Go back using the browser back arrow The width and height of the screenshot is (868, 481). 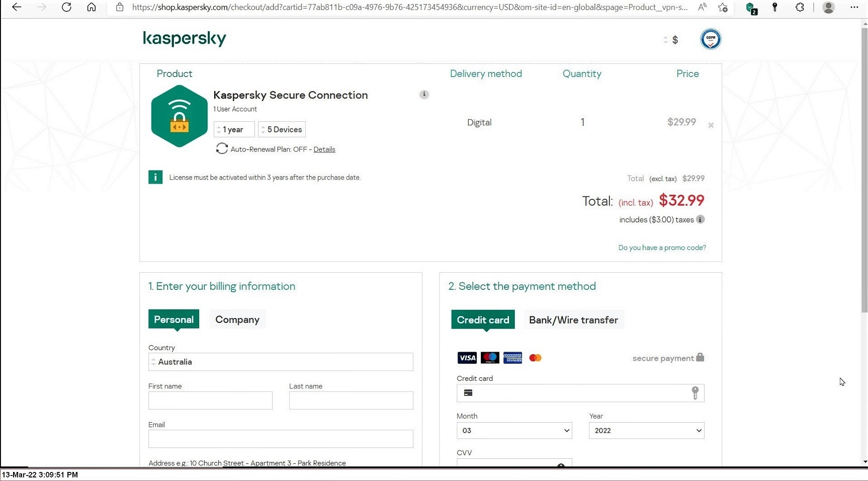point(17,7)
